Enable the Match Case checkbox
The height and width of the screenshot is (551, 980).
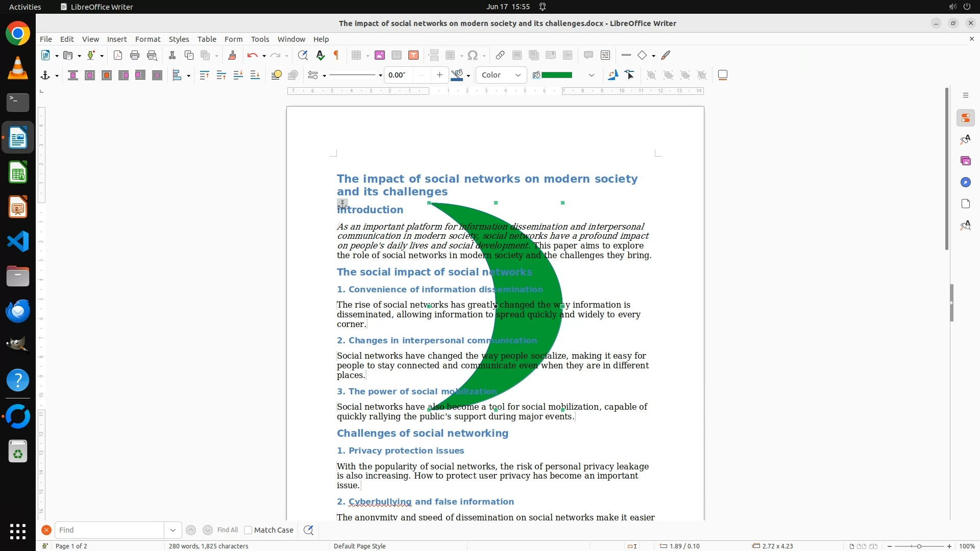[x=248, y=530]
